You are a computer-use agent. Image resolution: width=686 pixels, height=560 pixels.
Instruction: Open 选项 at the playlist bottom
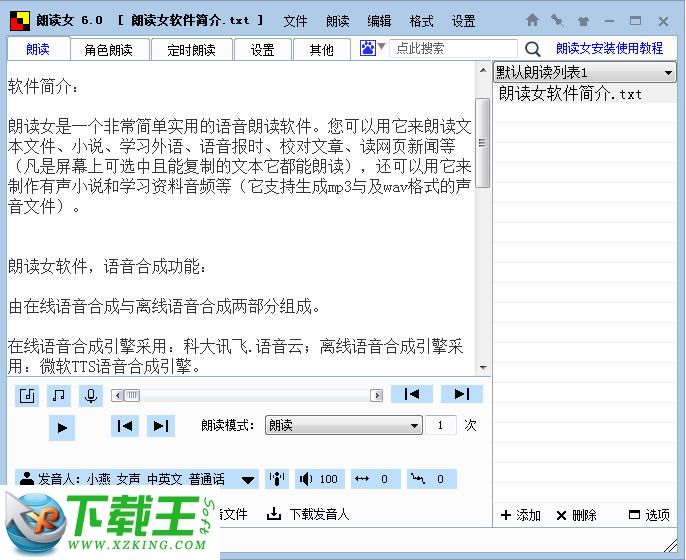(649, 515)
